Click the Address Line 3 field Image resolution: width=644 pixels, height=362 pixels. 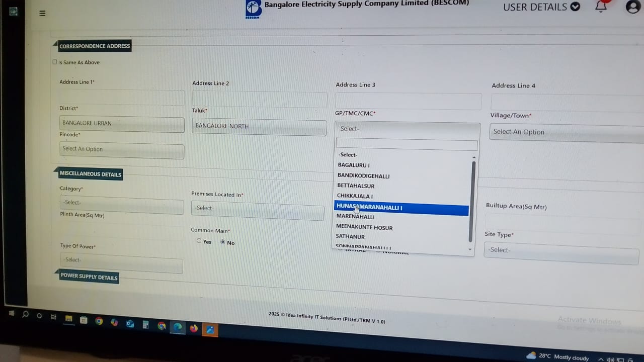tap(409, 101)
